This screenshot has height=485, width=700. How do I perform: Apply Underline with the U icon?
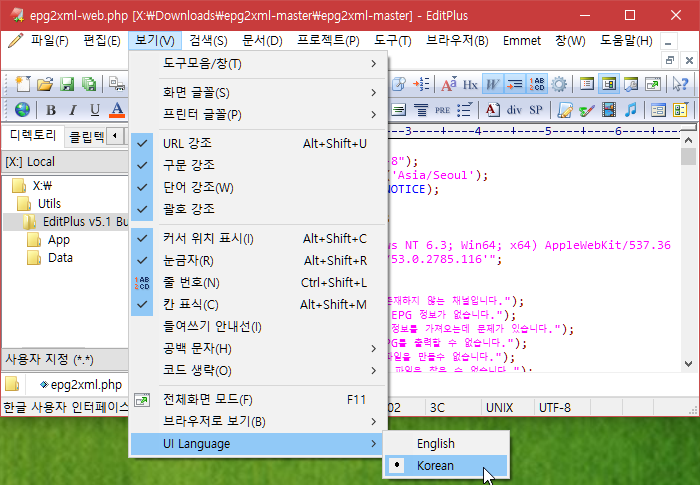(95, 110)
